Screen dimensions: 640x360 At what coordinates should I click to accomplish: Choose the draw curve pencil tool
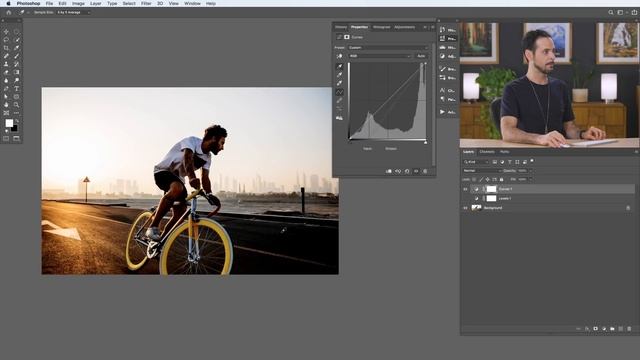[339, 100]
